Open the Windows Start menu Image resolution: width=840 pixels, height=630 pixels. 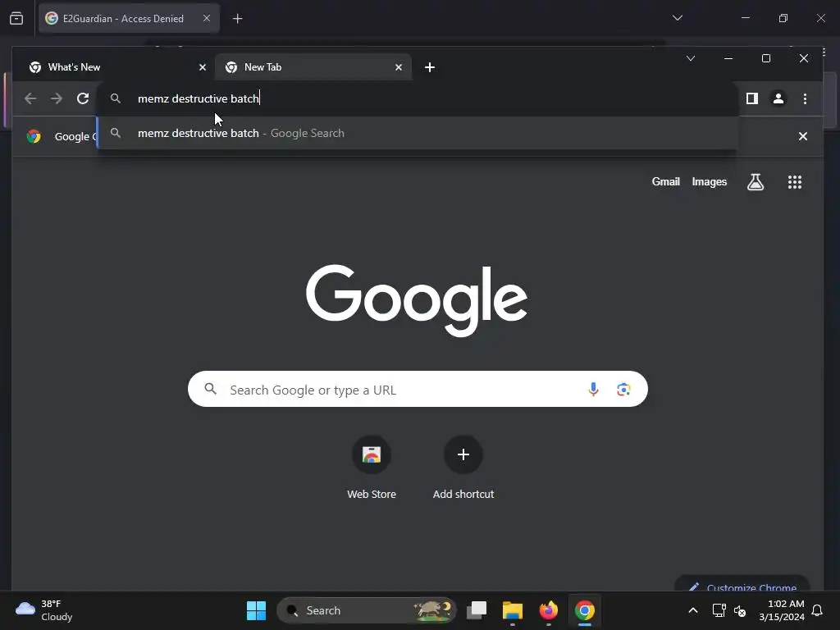(x=256, y=610)
